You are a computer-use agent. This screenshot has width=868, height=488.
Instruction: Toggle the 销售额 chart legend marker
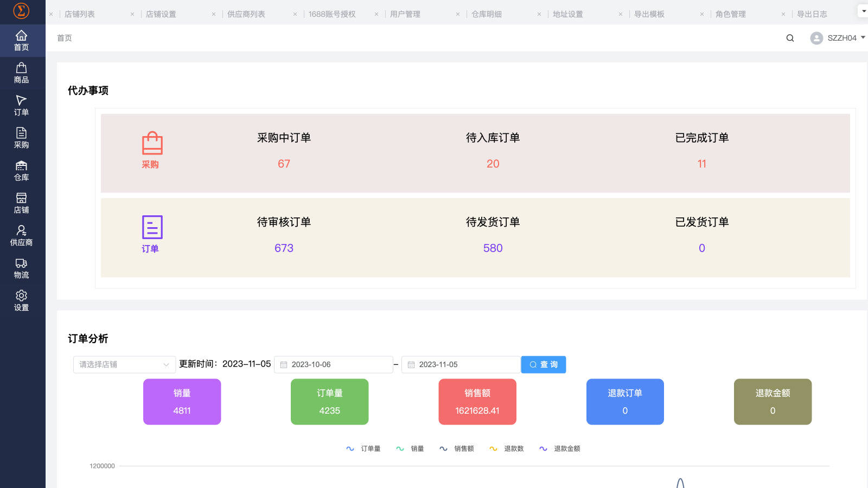(443, 448)
